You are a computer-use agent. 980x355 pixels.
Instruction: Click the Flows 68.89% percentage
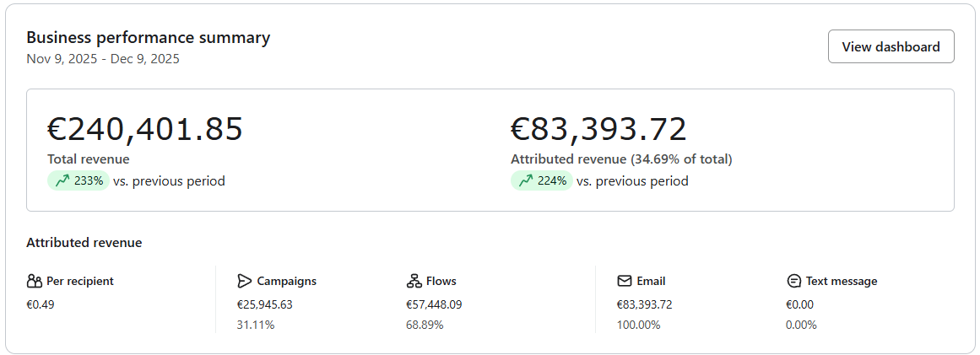(x=425, y=325)
